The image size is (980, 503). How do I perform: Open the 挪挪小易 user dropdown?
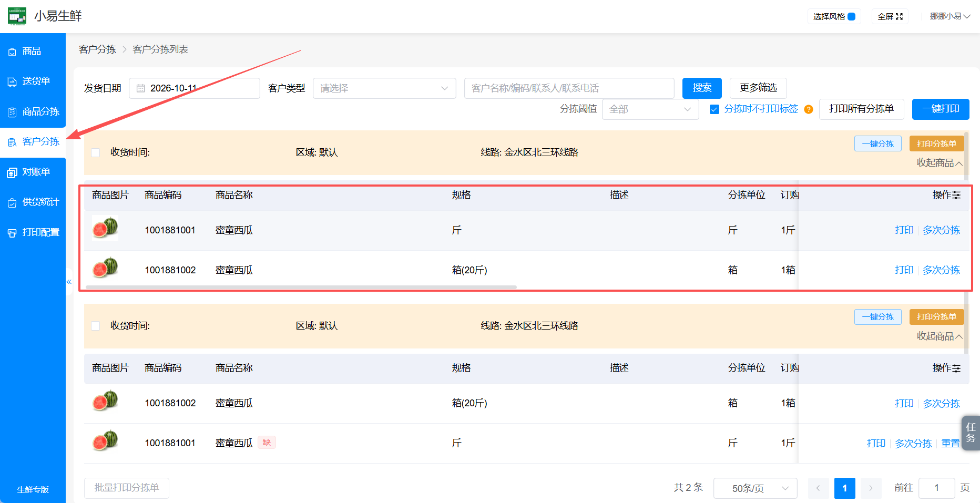pos(950,16)
